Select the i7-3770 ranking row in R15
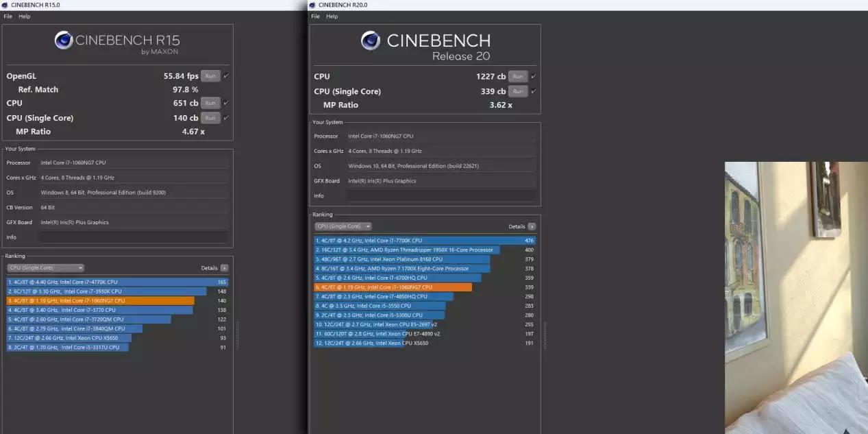The width and height of the screenshot is (868, 434). click(x=117, y=310)
